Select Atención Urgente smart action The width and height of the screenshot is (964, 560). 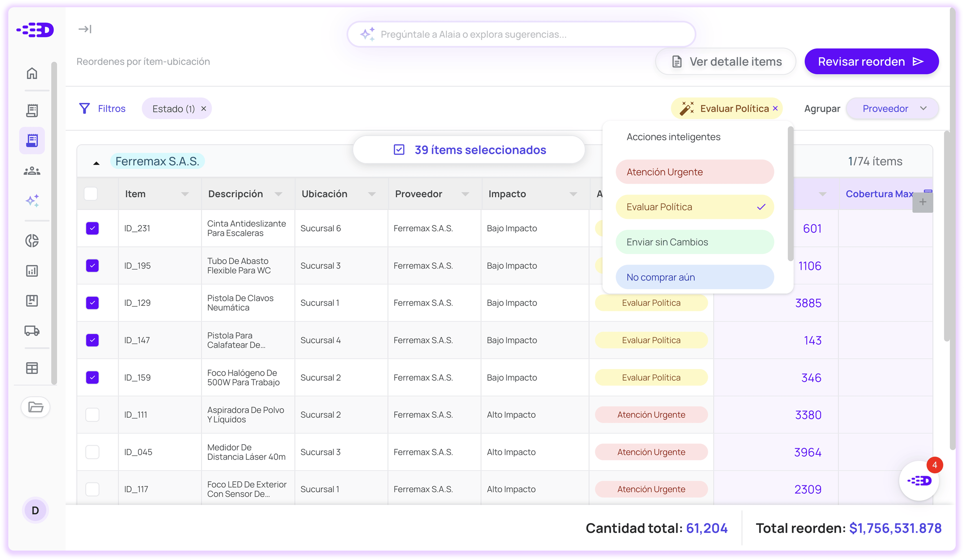(x=694, y=172)
